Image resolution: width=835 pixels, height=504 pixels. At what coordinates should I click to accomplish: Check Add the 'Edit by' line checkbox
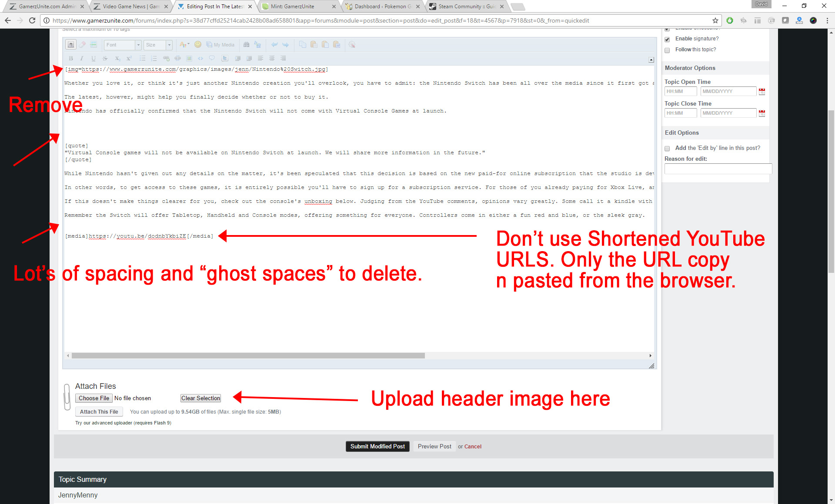point(667,149)
